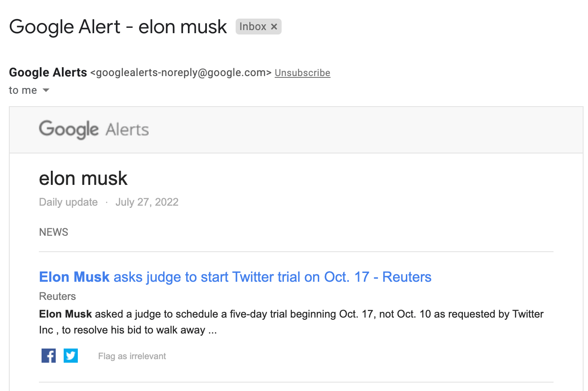This screenshot has width=588, height=391.
Task: Click the NEWS section heading
Action: (53, 232)
